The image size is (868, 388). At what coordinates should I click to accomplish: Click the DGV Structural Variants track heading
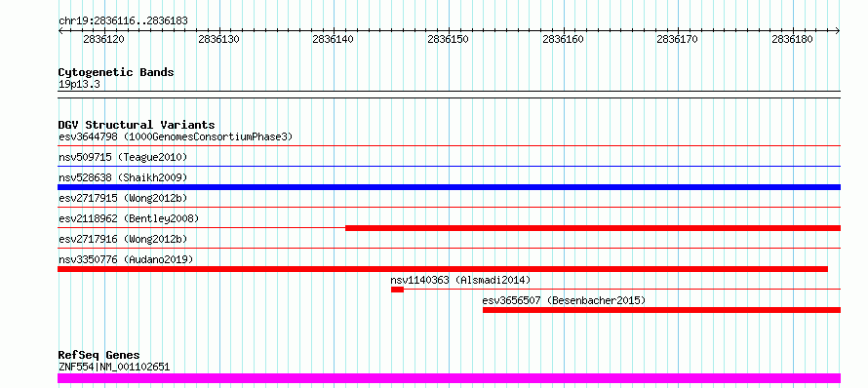coord(137,125)
